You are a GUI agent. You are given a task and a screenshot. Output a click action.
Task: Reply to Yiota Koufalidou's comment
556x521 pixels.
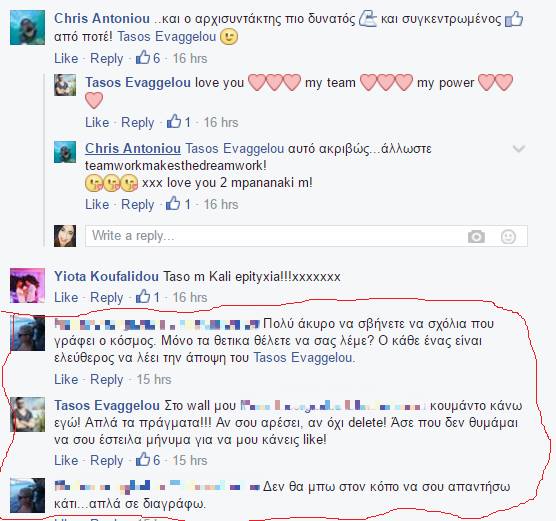[106, 298]
